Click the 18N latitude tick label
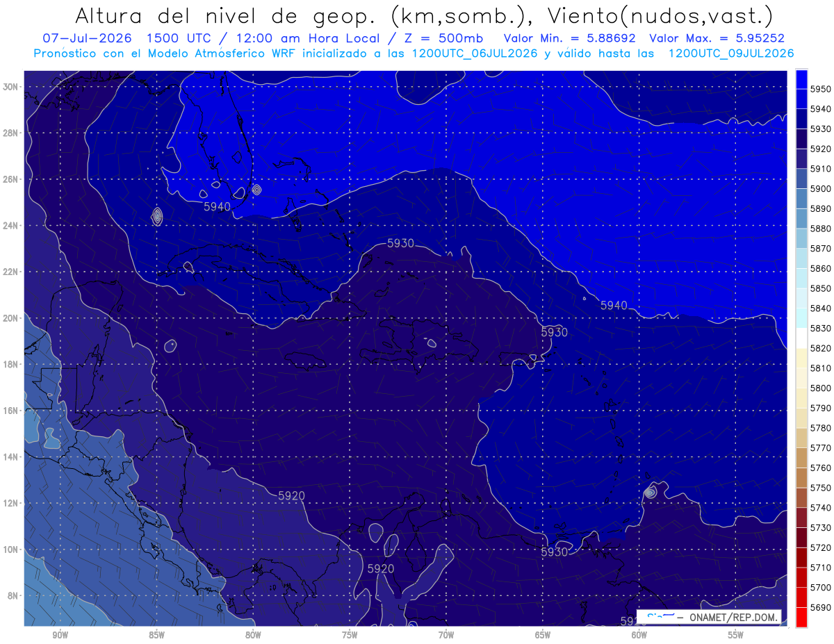This screenshot has width=834, height=644. [11, 364]
